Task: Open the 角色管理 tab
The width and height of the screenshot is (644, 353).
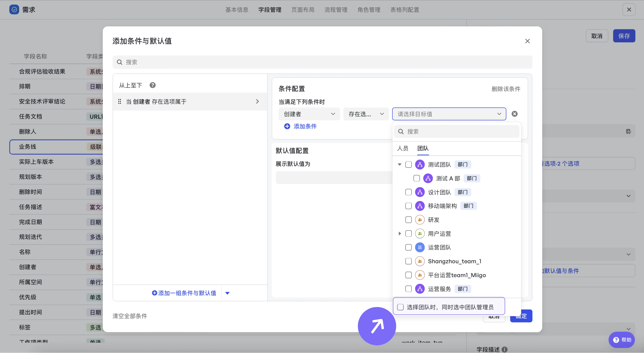Action: pos(369,10)
